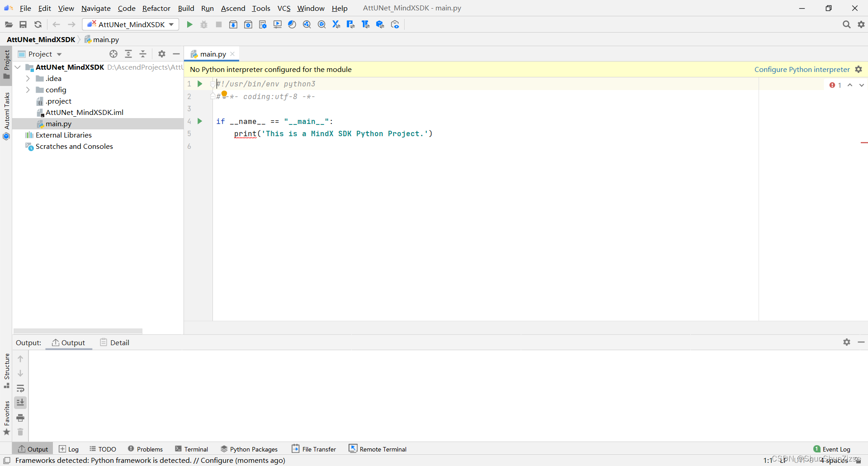Screen dimensions: 868x466
Task: Open the File Transfer tool window
Action: coord(314,449)
